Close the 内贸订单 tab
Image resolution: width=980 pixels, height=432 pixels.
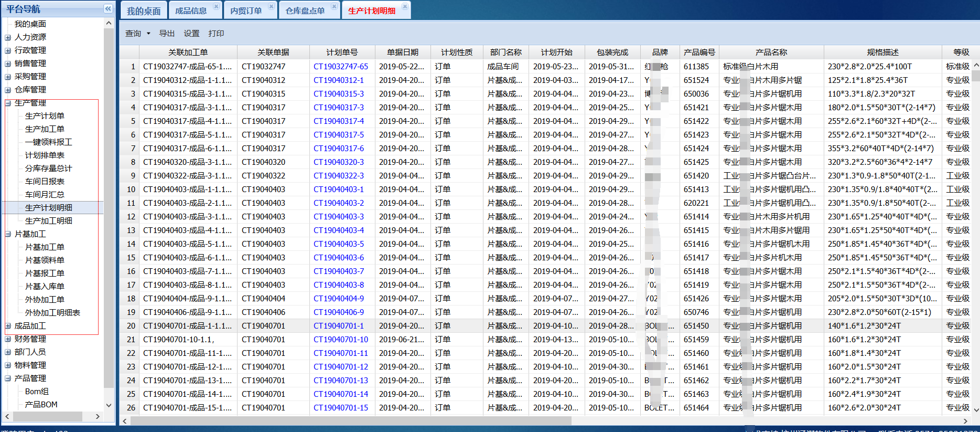coord(271,6)
